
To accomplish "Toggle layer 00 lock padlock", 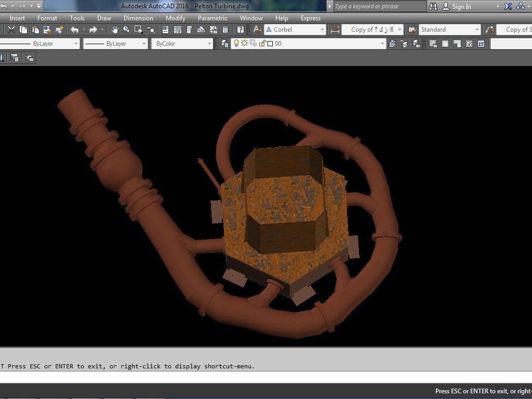I will (x=262, y=44).
